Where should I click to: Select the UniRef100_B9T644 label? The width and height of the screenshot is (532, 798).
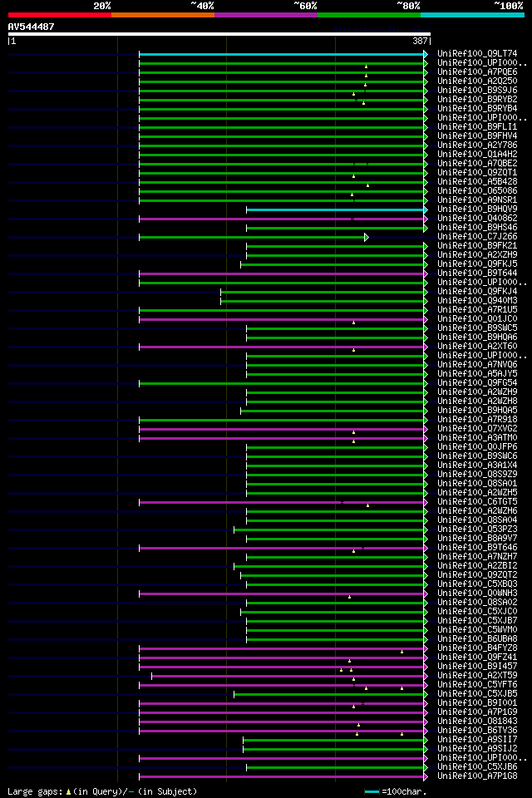pos(477,273)
